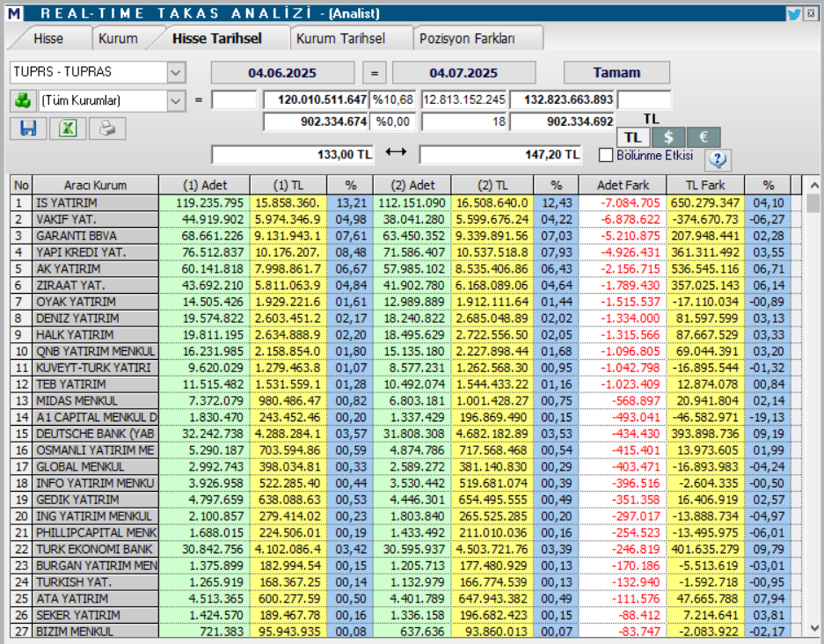Screen dimensions: 824x644
Task: Switch currency to dollar
Action: [668, 137]
